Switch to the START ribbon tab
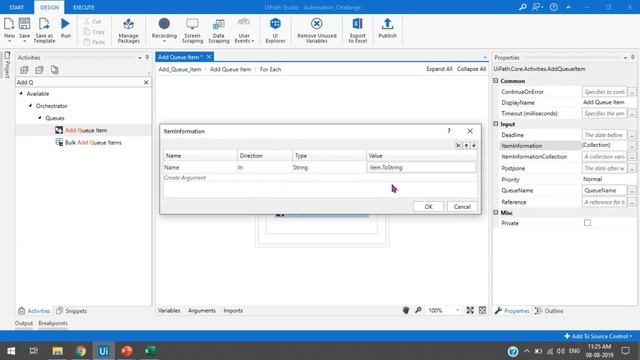640x360 pixels. 17,7
